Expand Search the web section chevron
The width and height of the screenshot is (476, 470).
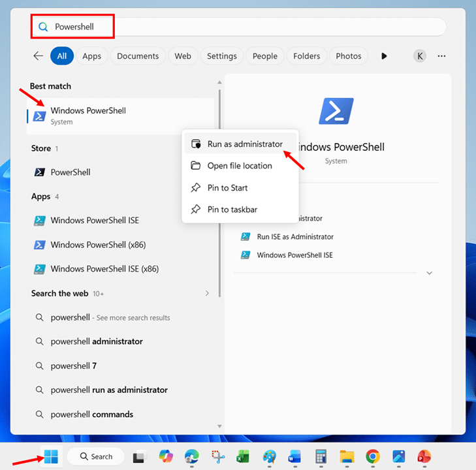coord(208,294)
